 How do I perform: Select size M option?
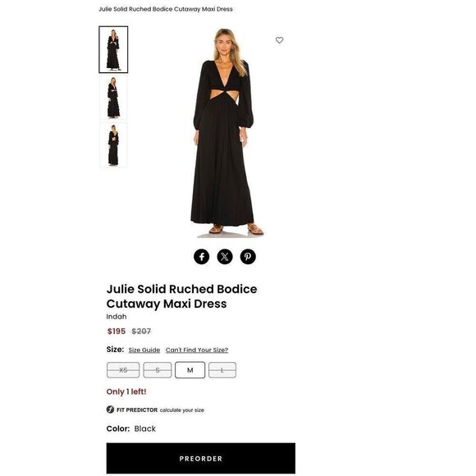(190, 370)
